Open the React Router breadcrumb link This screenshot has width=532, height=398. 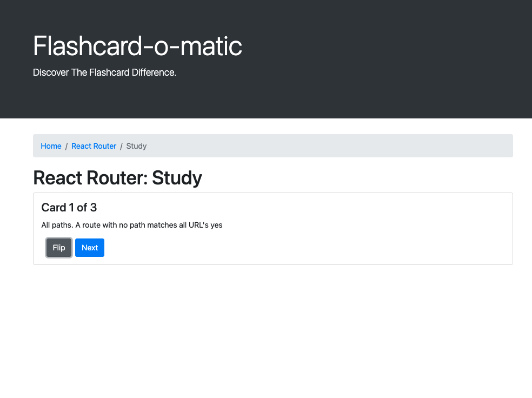[94, 146]
